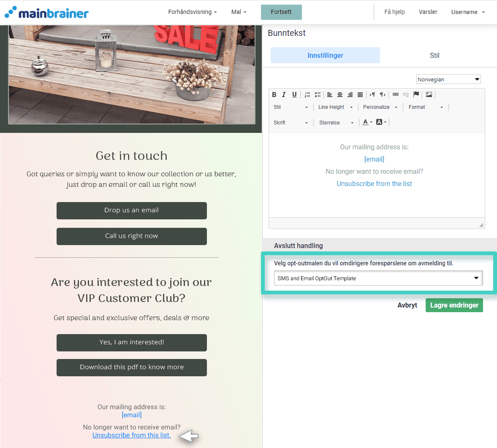
Task: Insert a numbered list
Action: tap(307, 94)
